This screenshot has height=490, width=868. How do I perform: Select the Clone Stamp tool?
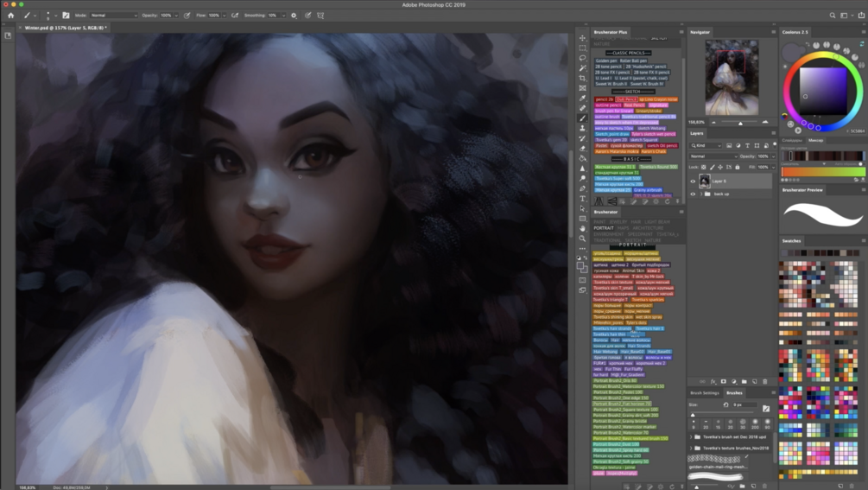582,128
